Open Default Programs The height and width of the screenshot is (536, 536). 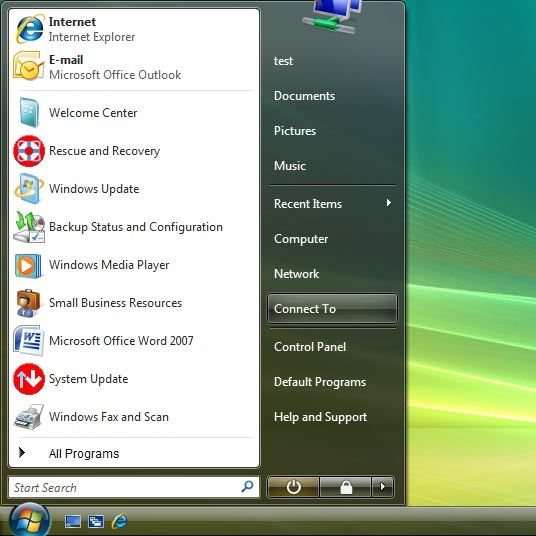320,382
